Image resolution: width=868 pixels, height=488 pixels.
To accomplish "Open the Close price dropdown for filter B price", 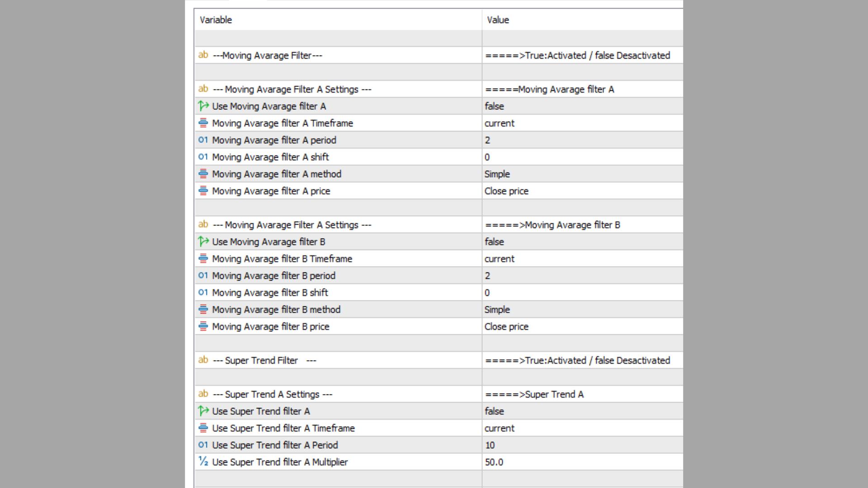I will coord(506,327).
